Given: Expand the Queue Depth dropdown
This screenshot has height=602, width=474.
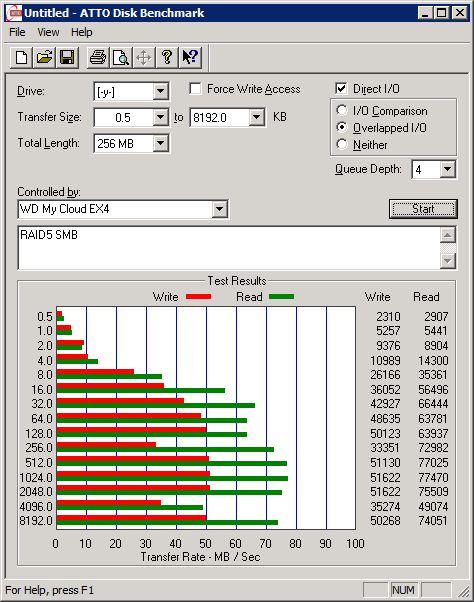Looking at the screenshot, I should tap(448, 169).
